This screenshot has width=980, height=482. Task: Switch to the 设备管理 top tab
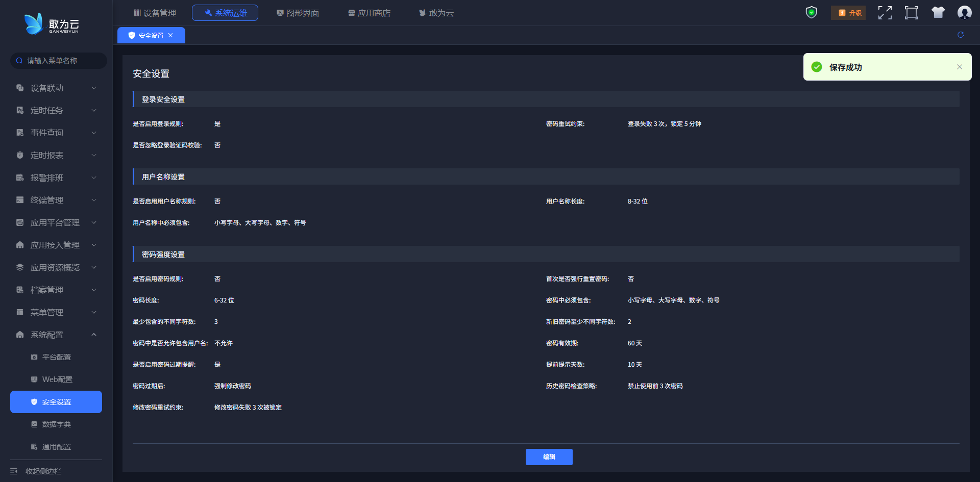coord(155,13)
